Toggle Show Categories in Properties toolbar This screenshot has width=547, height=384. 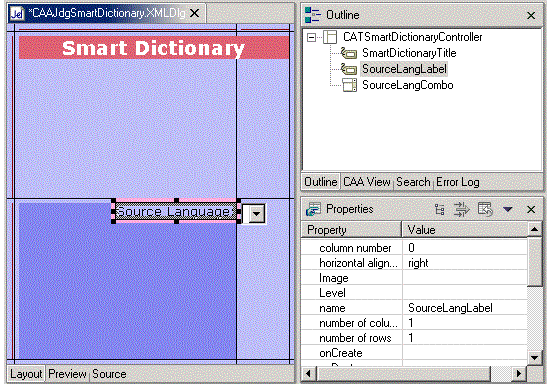440,209
